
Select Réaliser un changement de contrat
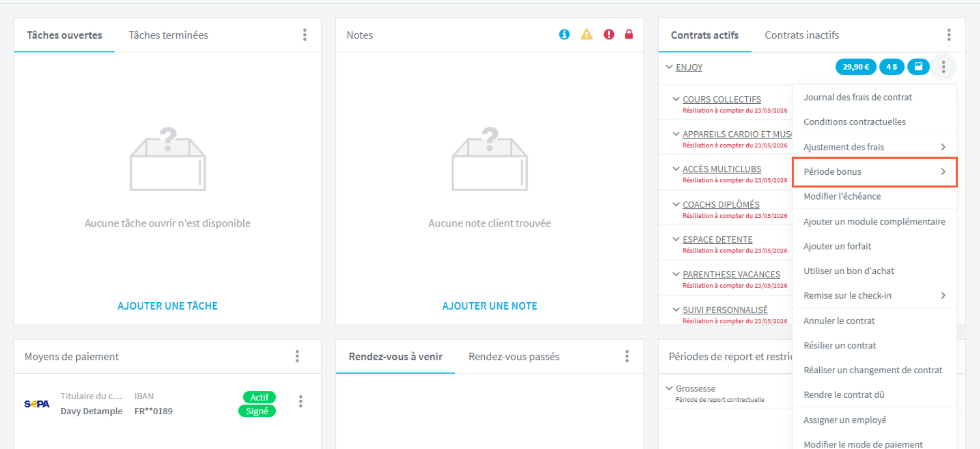pos(874,370)
